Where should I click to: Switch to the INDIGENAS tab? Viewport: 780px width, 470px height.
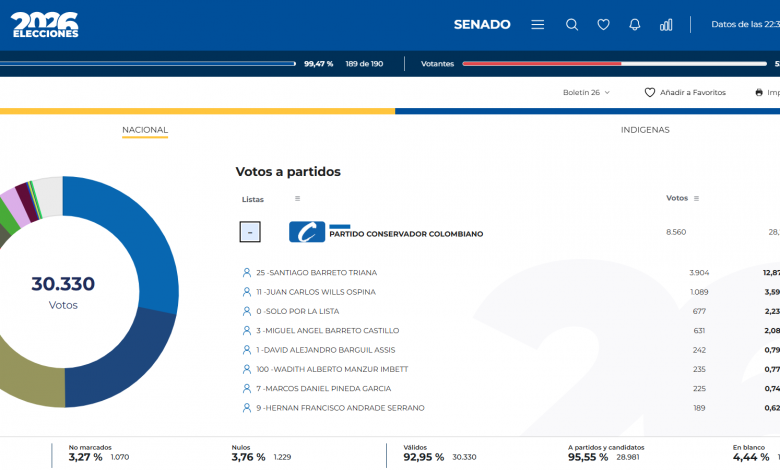click(645, 130)
